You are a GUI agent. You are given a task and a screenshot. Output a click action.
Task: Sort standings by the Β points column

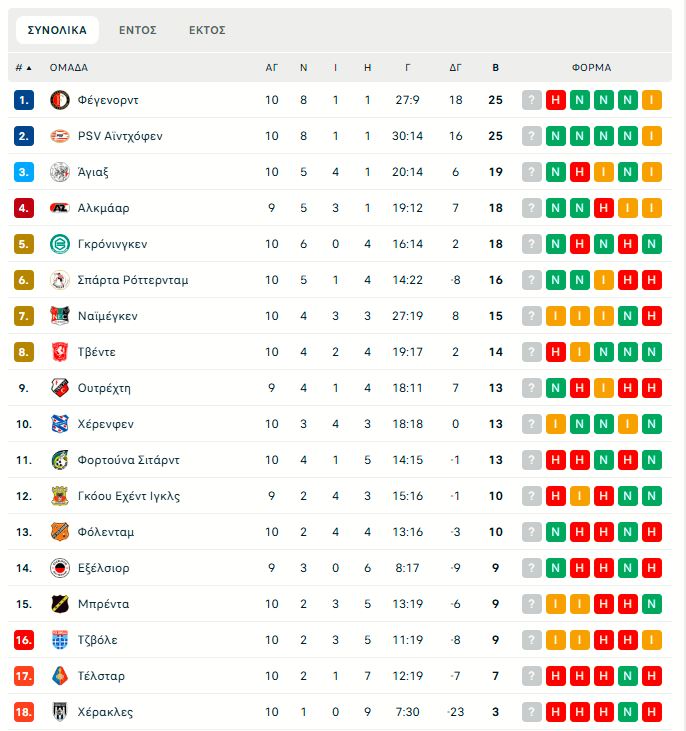(x=495, y=68)
